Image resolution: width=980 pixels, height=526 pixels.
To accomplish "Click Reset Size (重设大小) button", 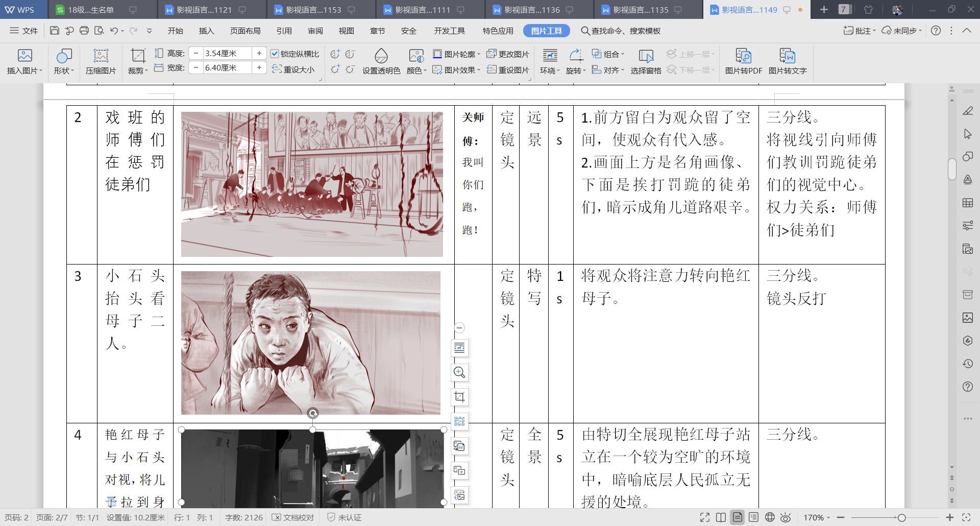I will click(293, 69).
